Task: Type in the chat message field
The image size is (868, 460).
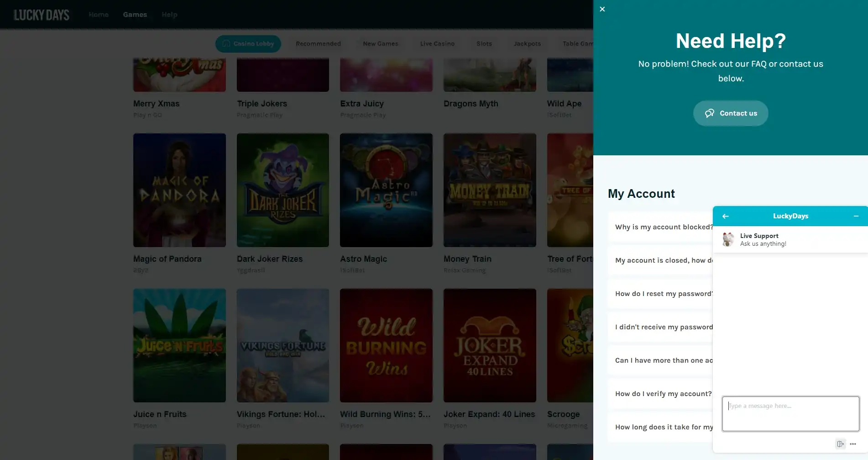Action: pyautogui.click(x=790, y=413)
